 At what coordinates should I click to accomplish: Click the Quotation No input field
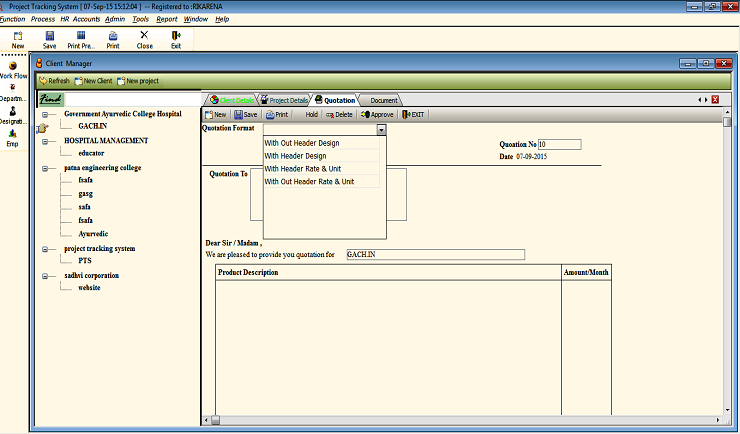pyautogui.click(x=559, y=144)
